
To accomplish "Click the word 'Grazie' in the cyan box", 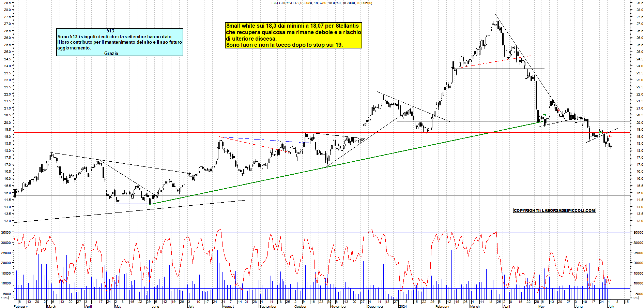I will 111,53.
